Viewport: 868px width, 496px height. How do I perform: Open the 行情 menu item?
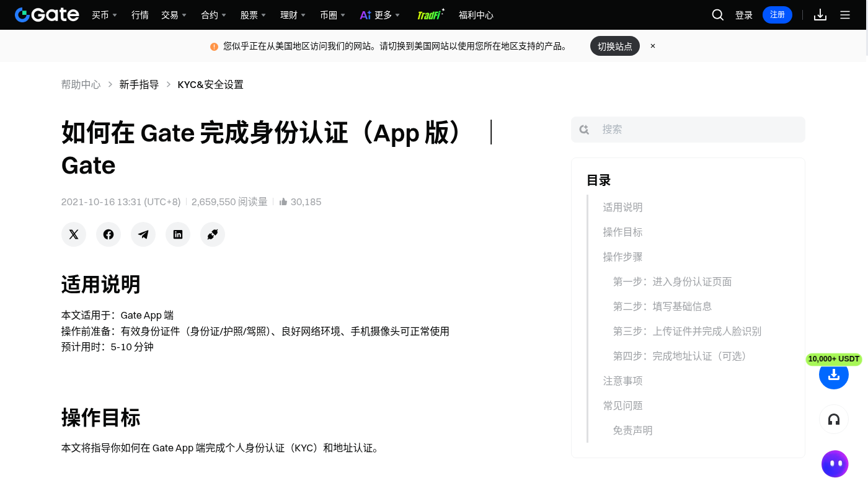coord(140,15)
